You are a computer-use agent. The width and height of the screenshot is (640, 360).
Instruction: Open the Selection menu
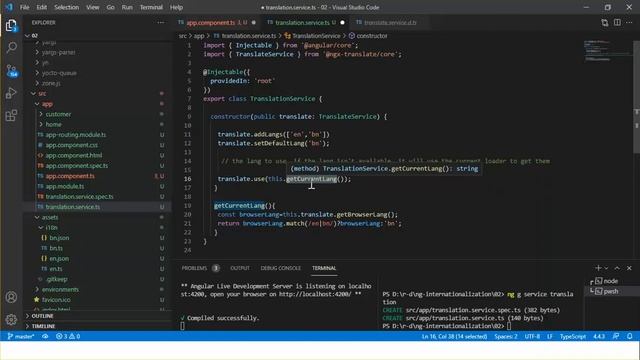pyautogui.click(x=67, y=7)
